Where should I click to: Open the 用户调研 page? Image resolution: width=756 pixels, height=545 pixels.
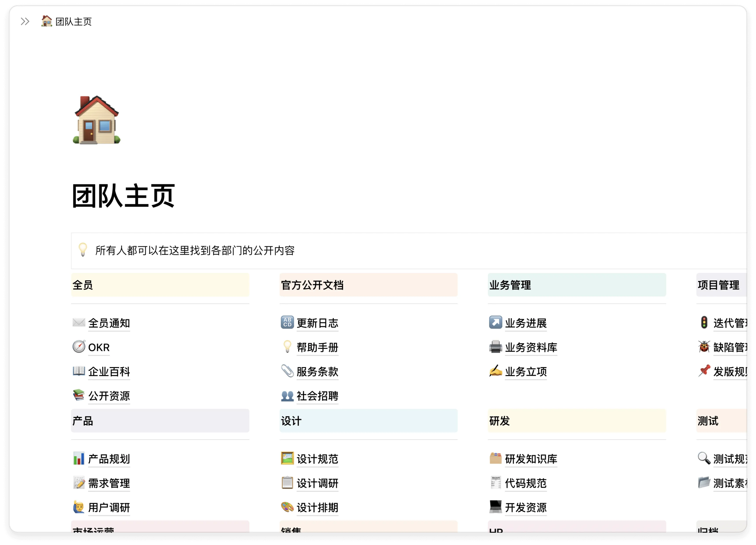tap(109, 508)
